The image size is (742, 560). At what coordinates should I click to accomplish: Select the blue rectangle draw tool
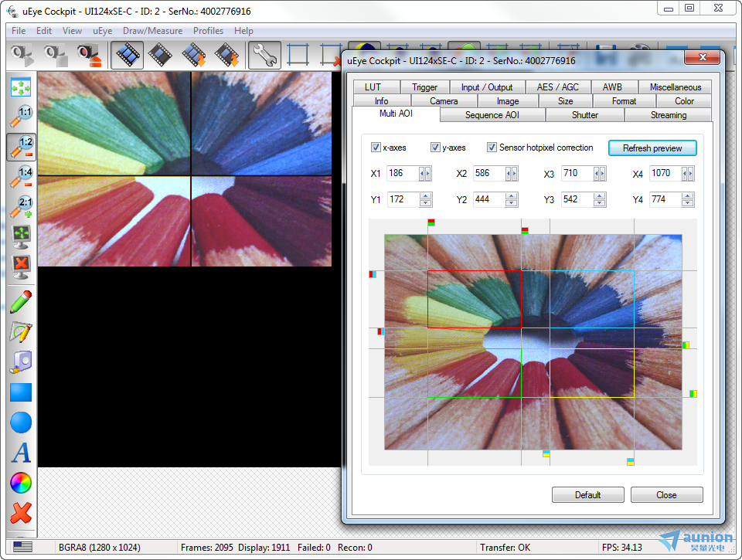pyautogui.click(x=21, y=392)
